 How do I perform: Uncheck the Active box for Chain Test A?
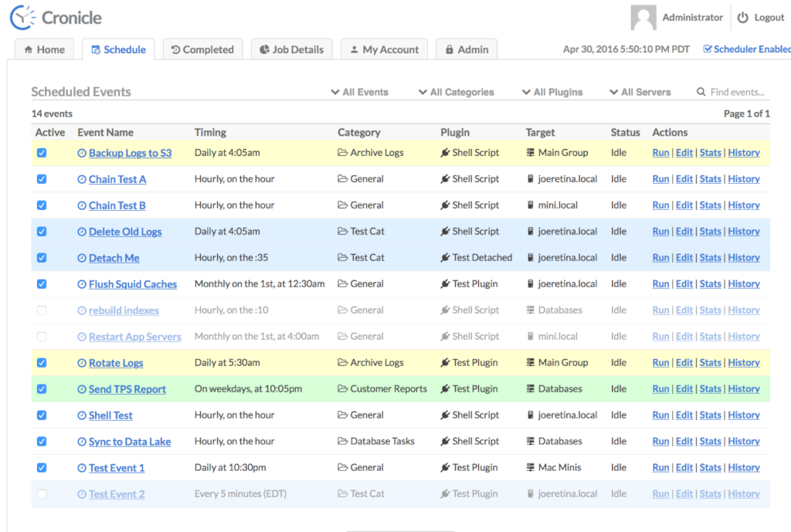(x=42, y=179)
